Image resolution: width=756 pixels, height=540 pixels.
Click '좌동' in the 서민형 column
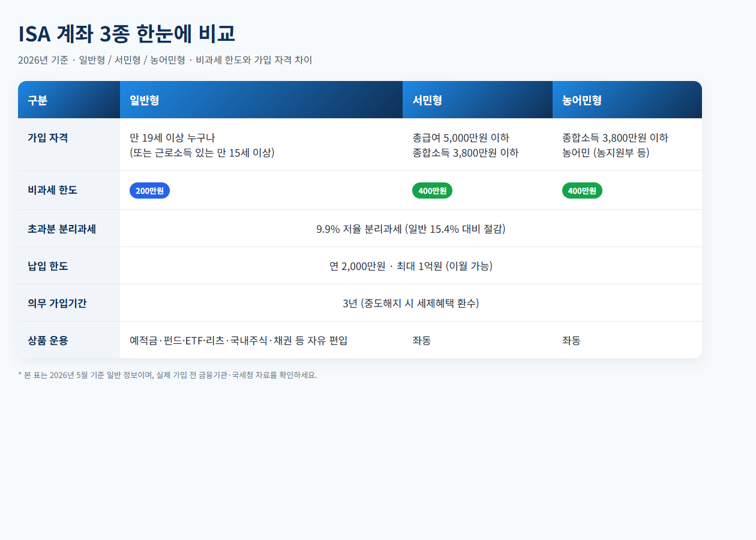[421, 340]
